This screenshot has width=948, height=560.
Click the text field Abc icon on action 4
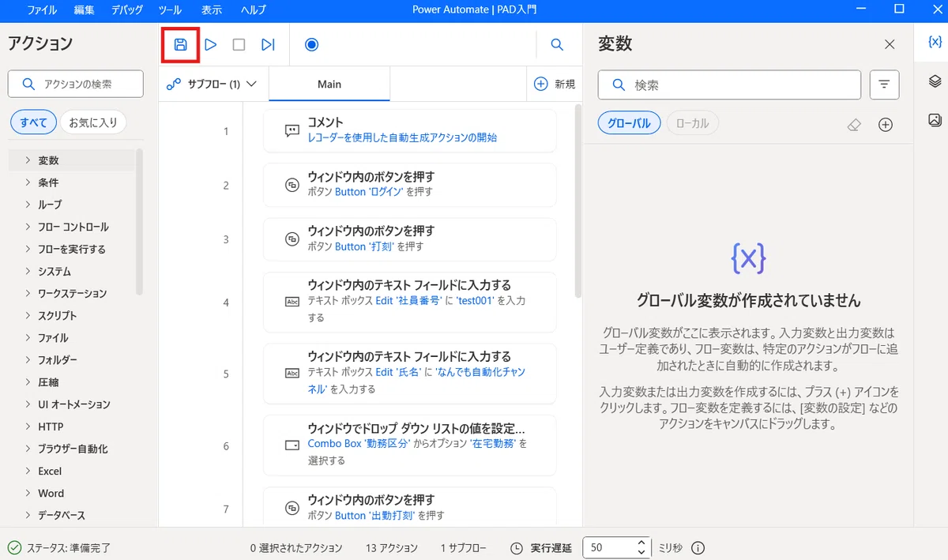click(x=292, y=302)
